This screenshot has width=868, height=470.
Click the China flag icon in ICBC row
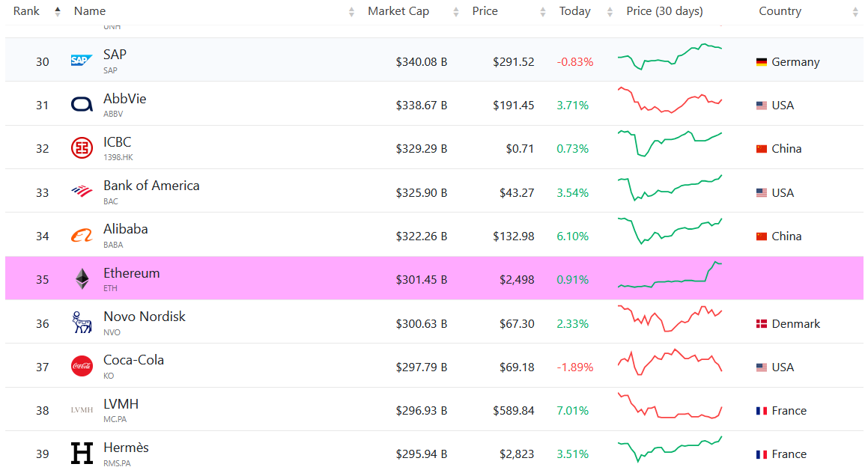coord(762,149)
